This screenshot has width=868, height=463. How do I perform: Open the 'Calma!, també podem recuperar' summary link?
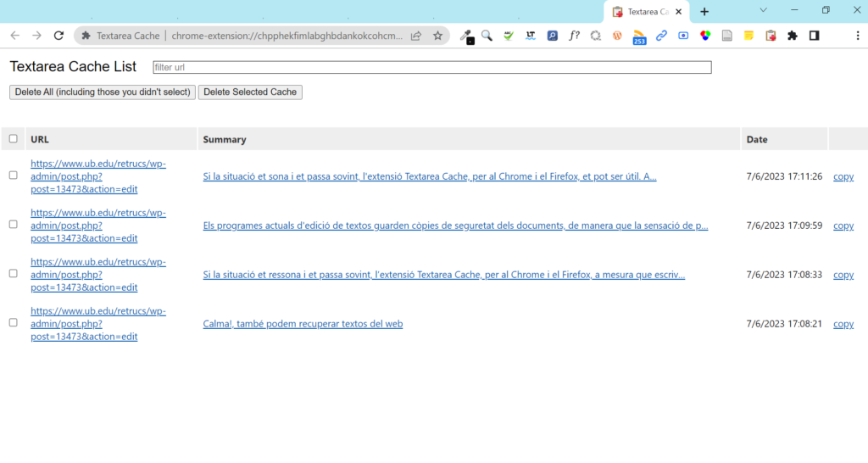[x=303, y=324]
